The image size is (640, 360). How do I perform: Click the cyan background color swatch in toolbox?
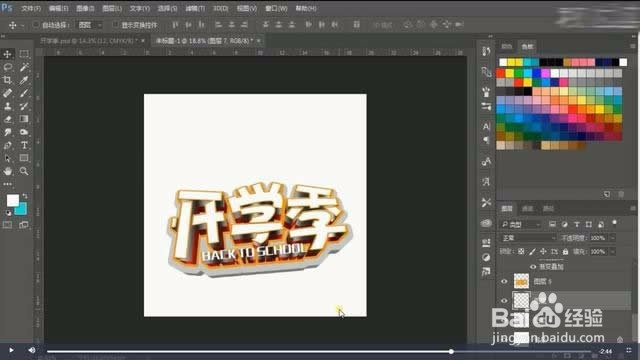[22, 209]
